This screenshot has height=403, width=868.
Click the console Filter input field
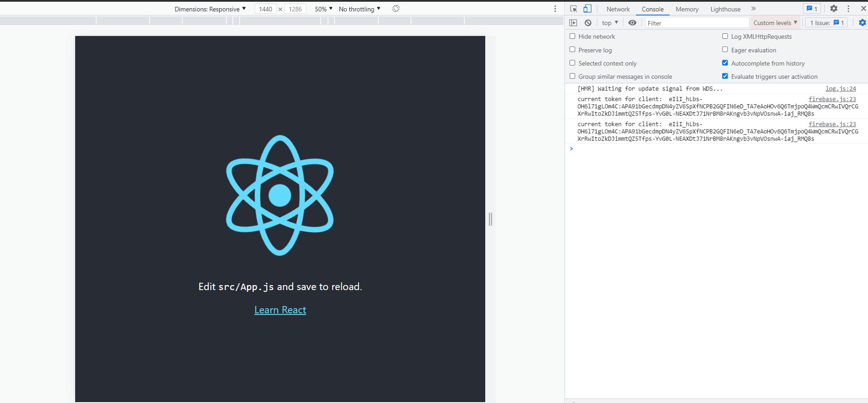697,23
